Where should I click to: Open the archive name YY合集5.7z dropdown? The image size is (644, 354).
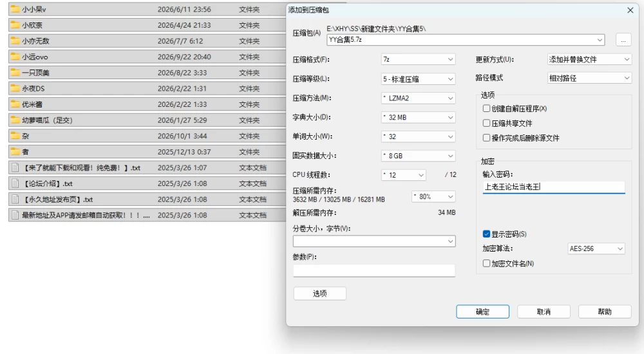600,40
